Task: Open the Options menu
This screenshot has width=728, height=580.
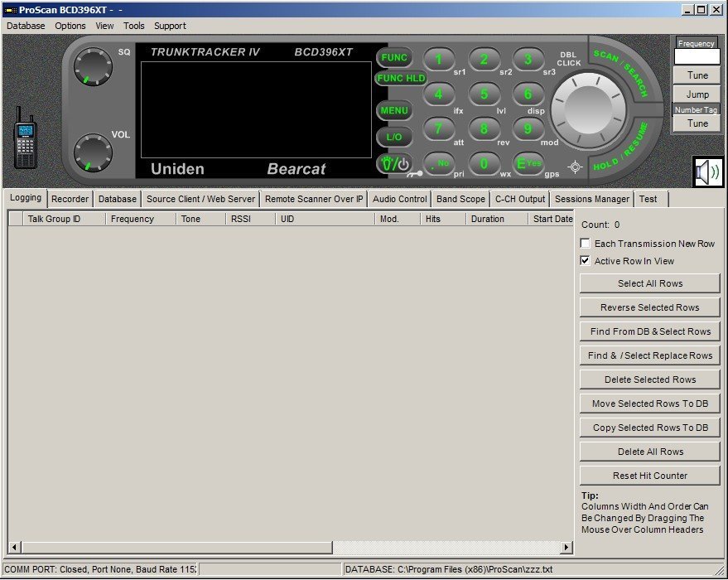Action: [x=70, y=26]
